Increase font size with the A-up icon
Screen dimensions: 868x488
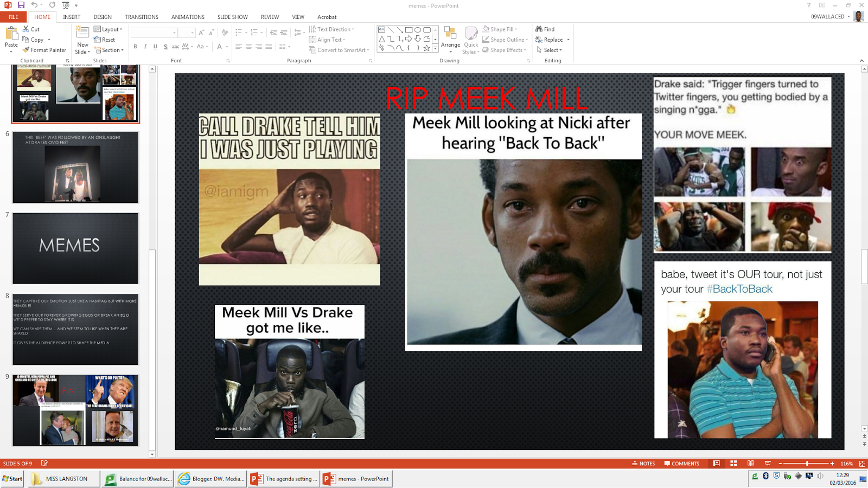pos(201,33)
